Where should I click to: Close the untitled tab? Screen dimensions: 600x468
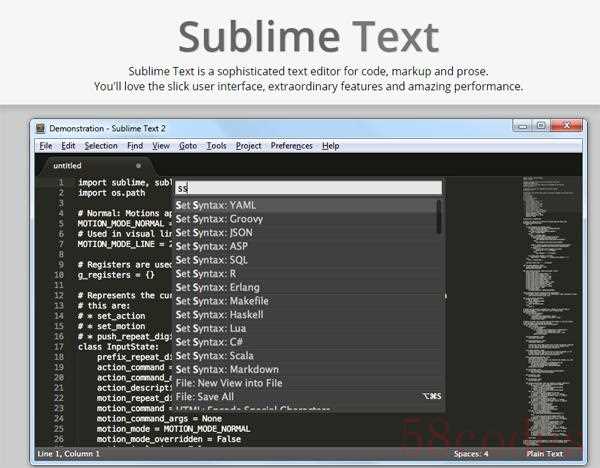coord(138,165)
